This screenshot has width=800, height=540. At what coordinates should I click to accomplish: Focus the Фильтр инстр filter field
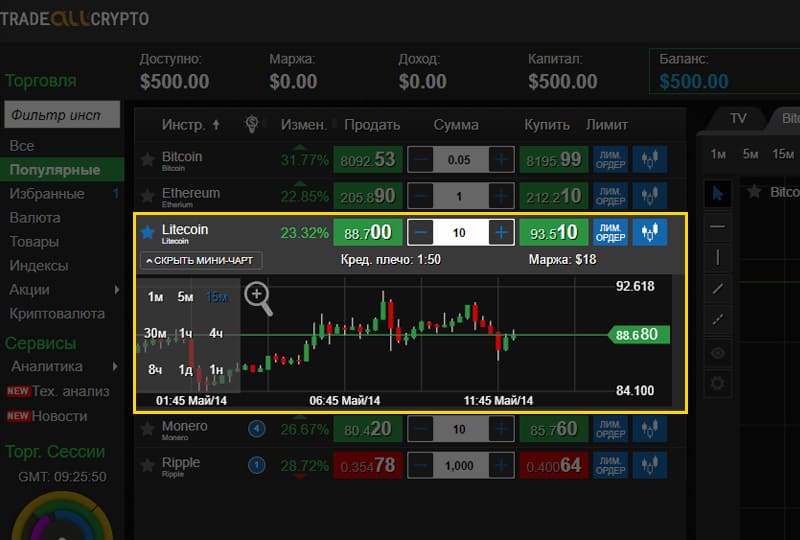point(62,115)
